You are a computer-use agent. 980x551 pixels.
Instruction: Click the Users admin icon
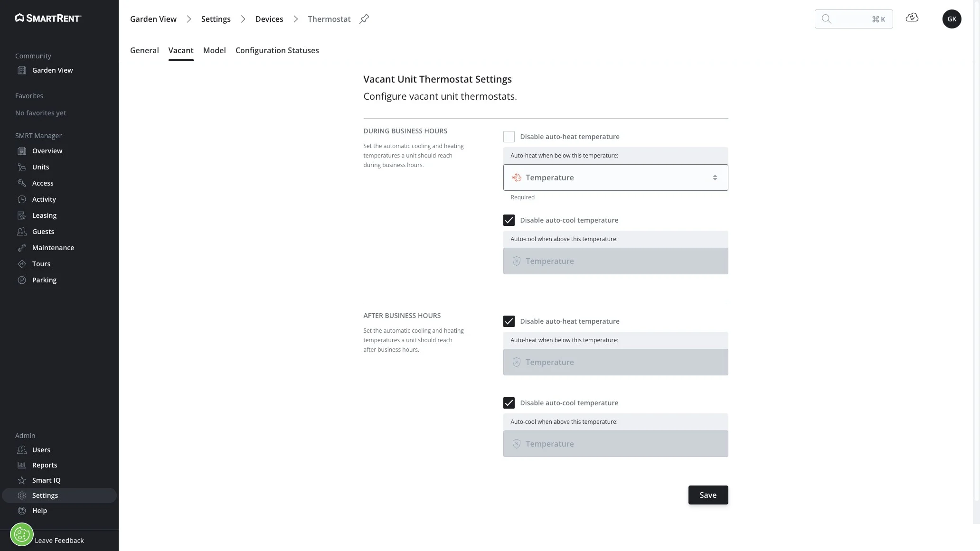tap(22, 450)
